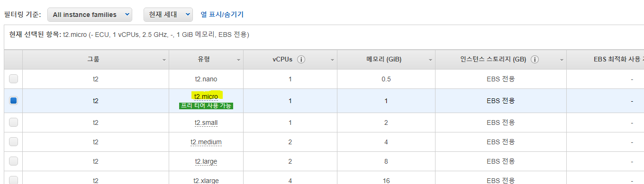Click the 16 memory value for t2.xlarge
This screenshot has width=644, height=184.
pos(386,180)
